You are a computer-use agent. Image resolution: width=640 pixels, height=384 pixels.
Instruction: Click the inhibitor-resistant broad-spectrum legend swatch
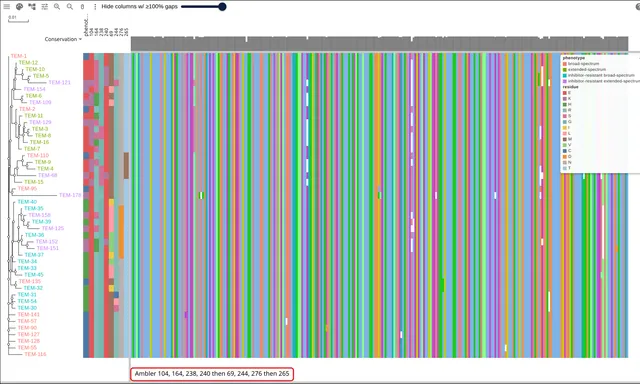click(x=565, y=75)
